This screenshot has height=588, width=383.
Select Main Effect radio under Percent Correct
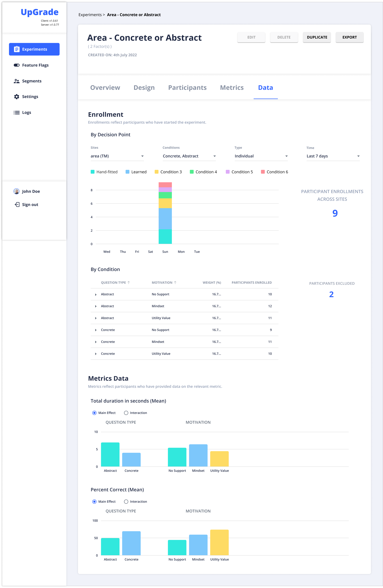point(94,501)
